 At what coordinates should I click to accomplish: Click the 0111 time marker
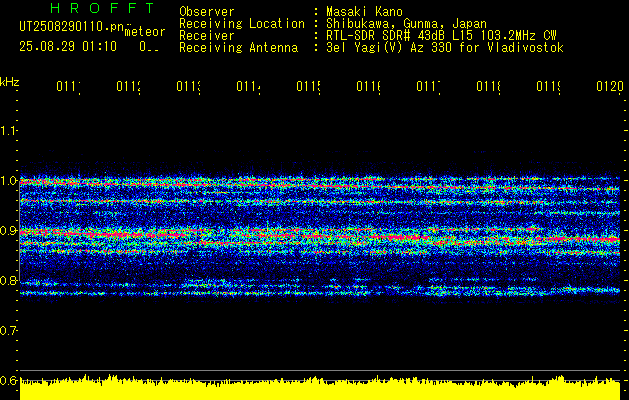click(68, 86)
